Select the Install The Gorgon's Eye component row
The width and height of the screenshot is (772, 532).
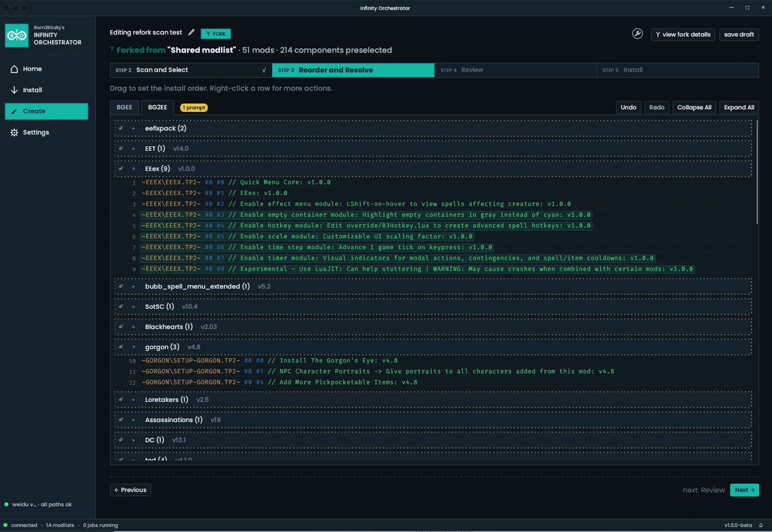click(270, 361)
